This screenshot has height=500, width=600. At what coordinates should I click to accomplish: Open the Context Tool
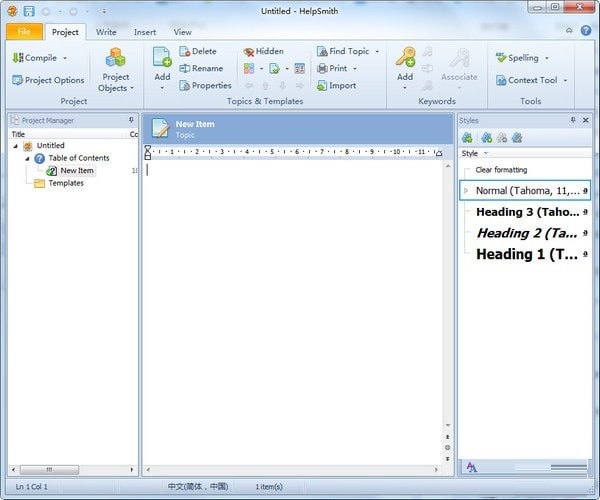527,80
